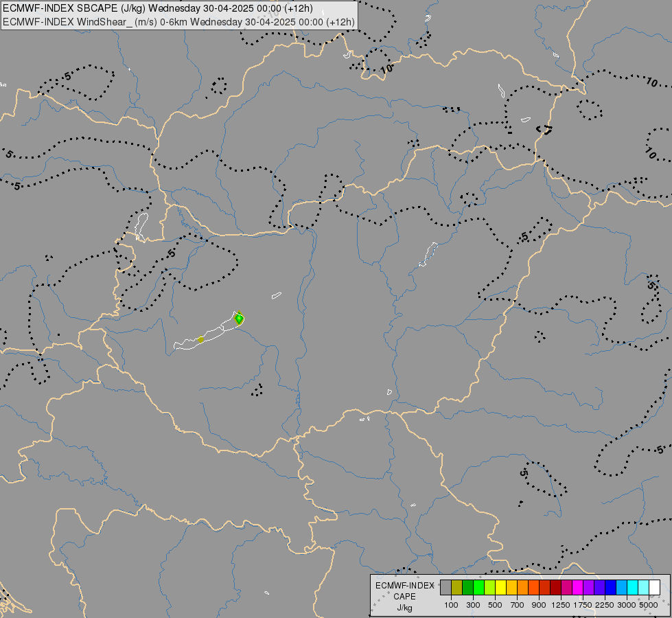
Task: Click the 1250 legend tick label
Action: point(561,605)
